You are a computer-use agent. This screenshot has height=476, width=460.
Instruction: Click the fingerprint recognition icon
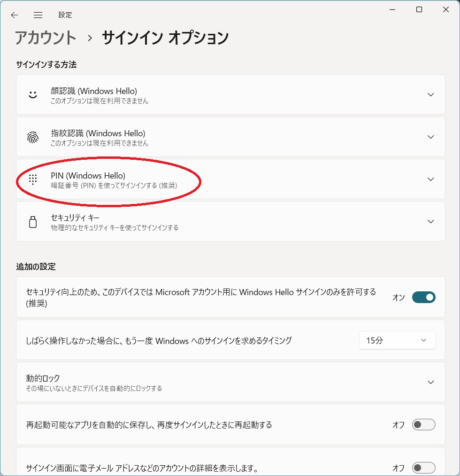coord(32,137)
